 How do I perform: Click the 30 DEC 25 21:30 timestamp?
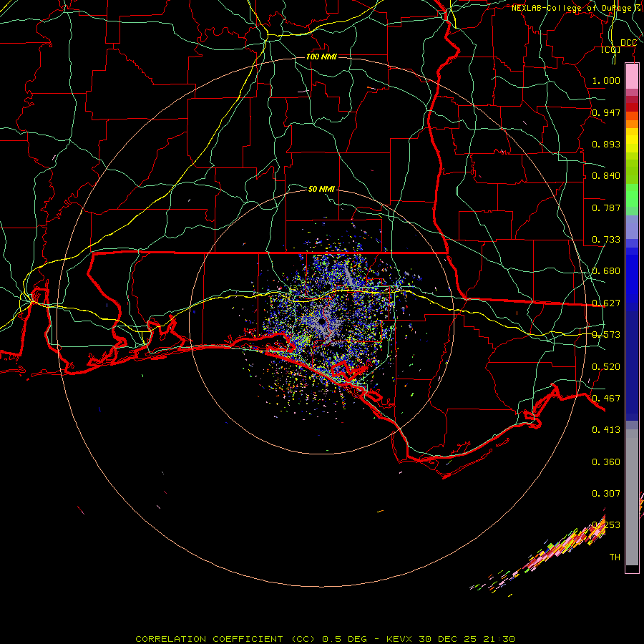(x=467, y=639)
